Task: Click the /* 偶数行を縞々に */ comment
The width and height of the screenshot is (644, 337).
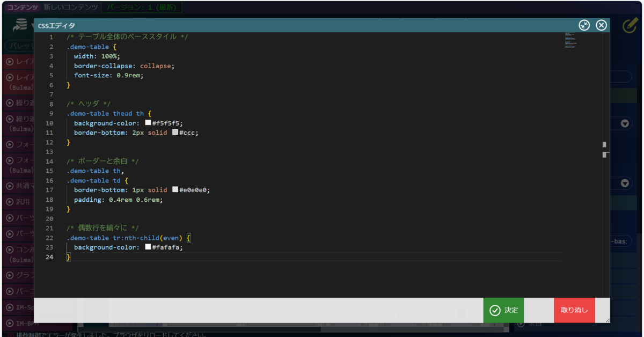Action: point(103,228)
